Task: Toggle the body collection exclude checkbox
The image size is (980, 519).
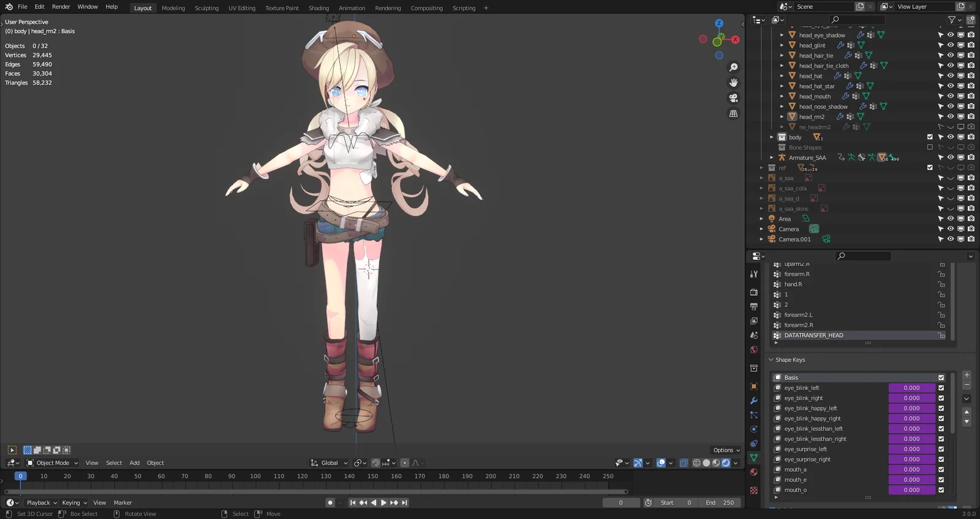Action: click(930, 137)
